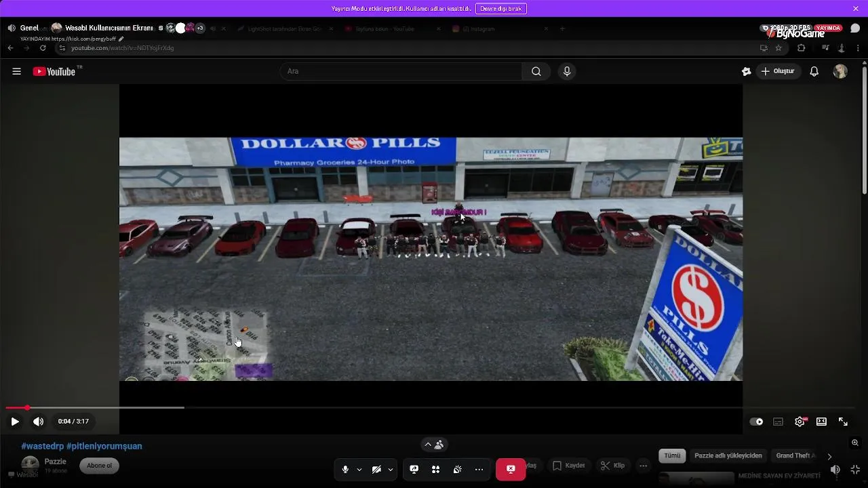Click the Kaydet save button
868x488 pixels.
click(x=568, y=466)
